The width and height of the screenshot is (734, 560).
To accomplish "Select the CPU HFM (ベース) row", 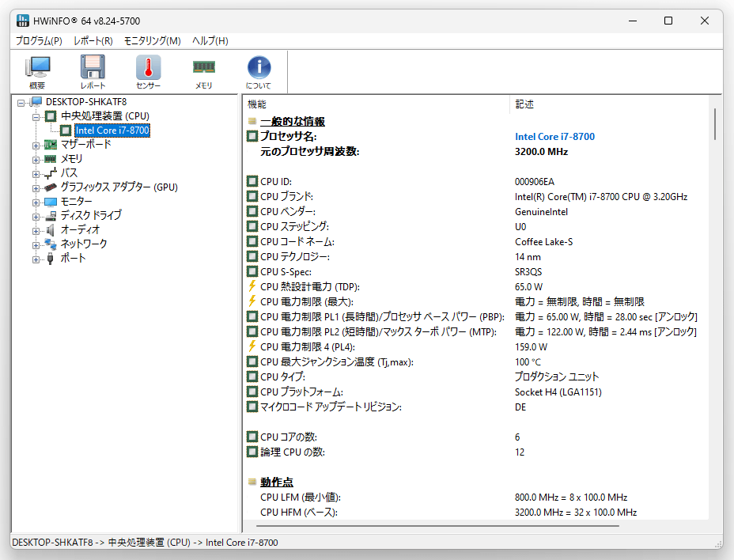I will [475, 512].
